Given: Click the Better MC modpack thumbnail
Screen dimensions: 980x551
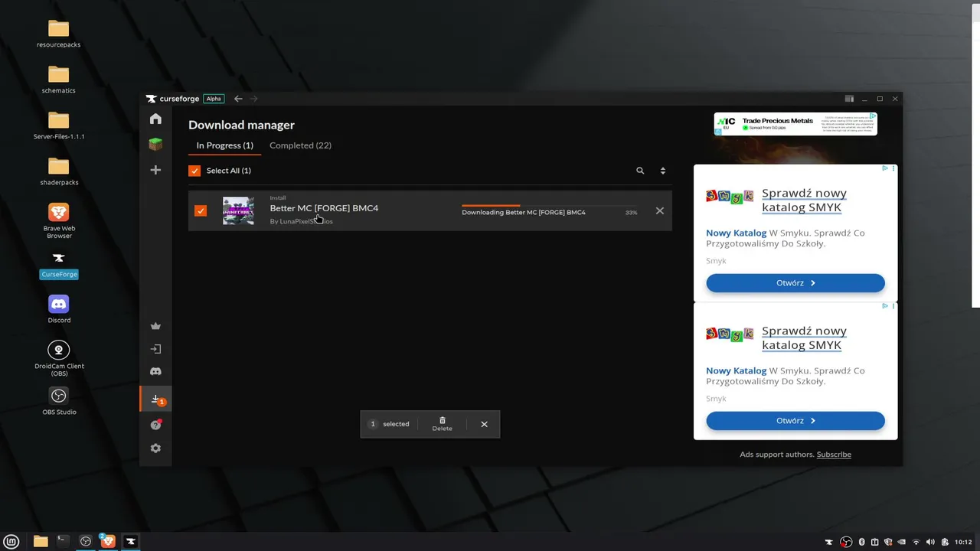Looking at the screenshot, I should pos(238,210).
